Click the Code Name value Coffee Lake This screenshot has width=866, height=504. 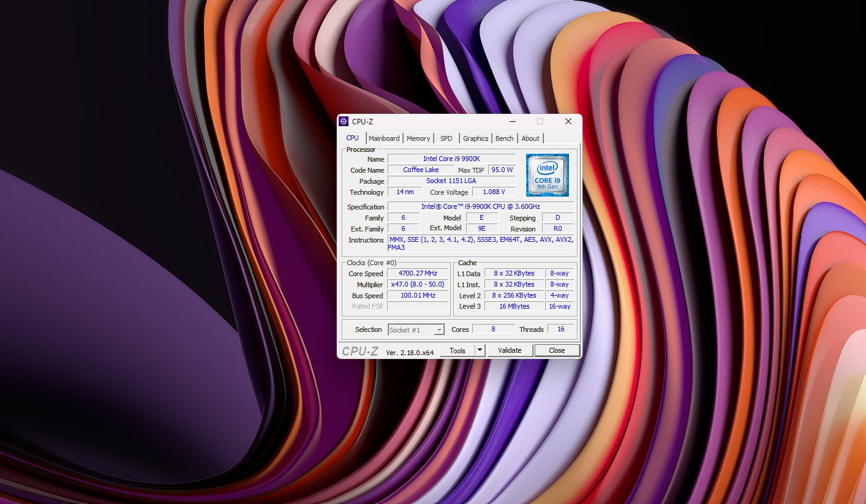pyautogui.click(x=421, y=170)
